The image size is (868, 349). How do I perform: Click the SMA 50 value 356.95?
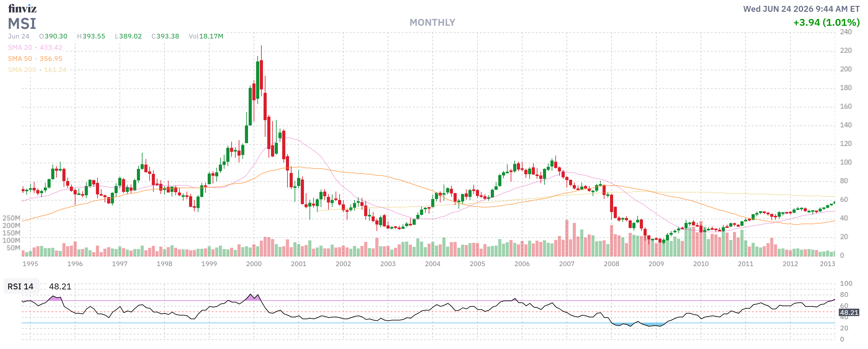(x=51, y=59)
